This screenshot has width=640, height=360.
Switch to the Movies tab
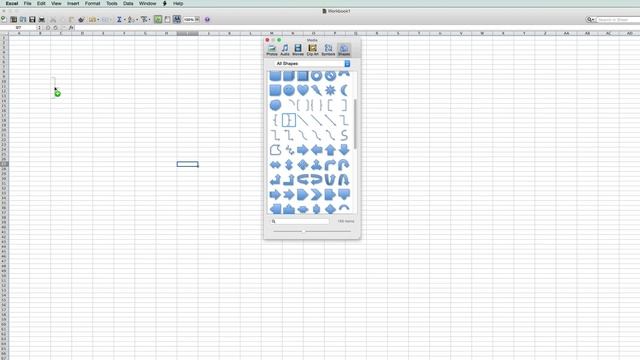click(x=298, y=50)
